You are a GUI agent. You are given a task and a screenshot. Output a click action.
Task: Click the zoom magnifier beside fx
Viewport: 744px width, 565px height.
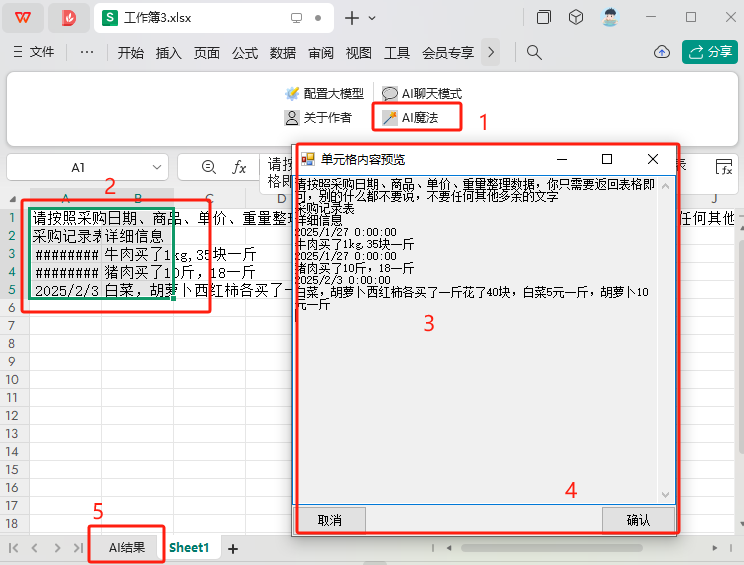pos(209,167)
